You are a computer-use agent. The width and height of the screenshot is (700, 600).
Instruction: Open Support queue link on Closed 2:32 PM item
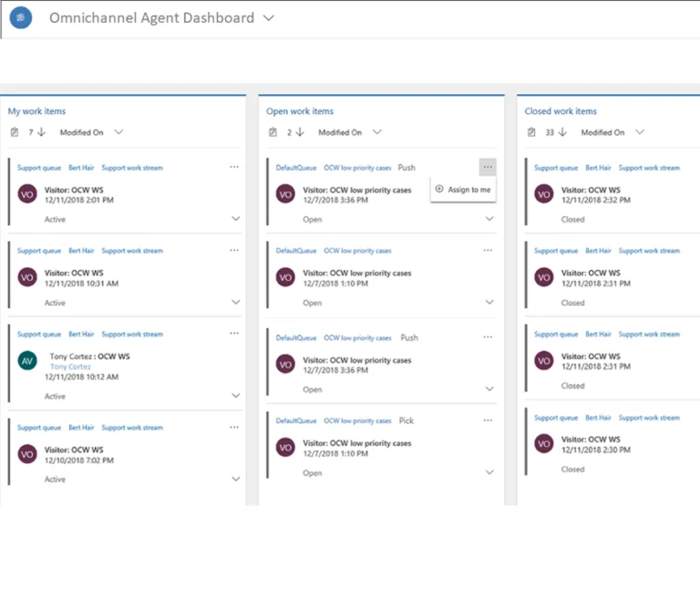556,168
